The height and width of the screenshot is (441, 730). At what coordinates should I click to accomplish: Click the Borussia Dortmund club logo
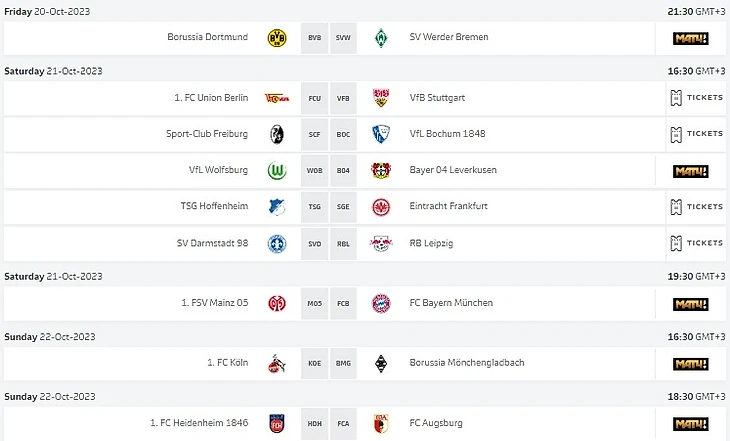pyautogui.click(x=277, y=38)
